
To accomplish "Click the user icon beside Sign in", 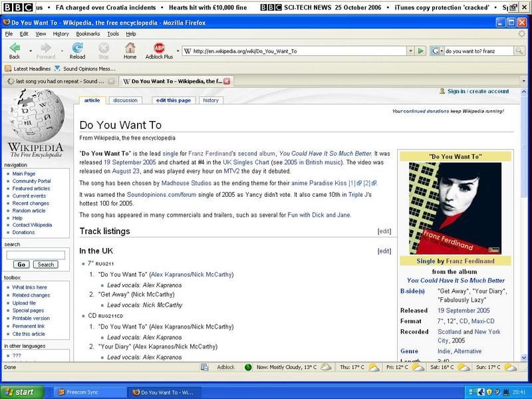I will (x=442, y=91).
